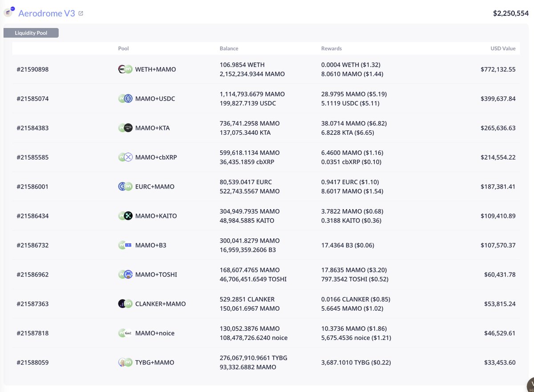534x392 pixels.
Task: Click the MAMO+noice pool name
Action: click(155, 333)
